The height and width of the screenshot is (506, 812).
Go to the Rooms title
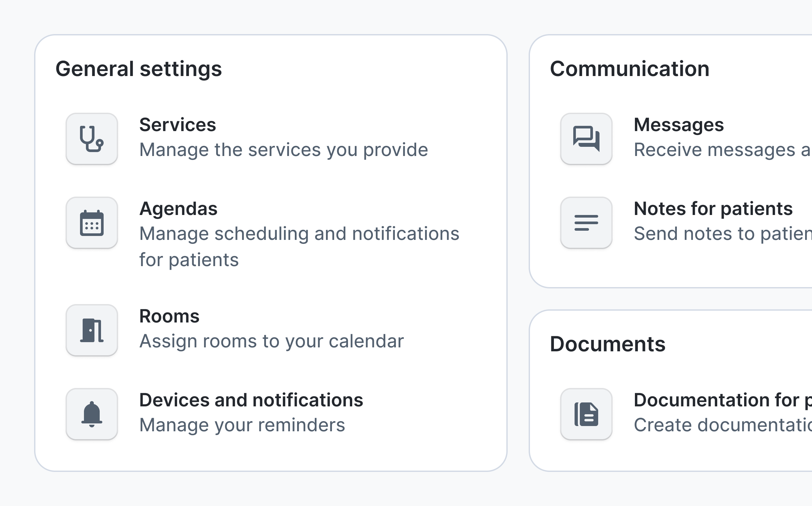169,316
